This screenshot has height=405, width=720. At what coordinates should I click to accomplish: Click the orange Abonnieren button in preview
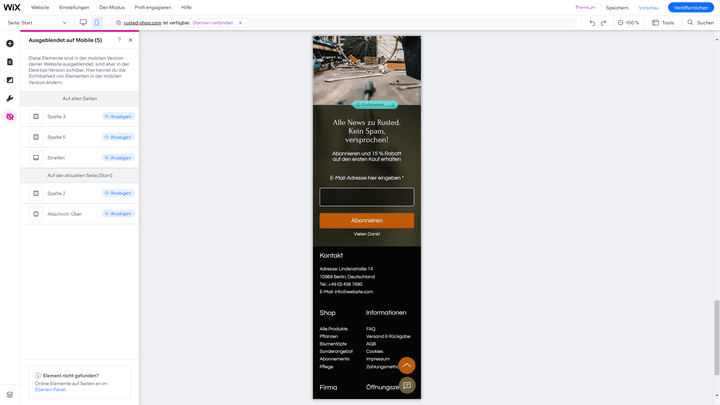(x=366, y=220)
